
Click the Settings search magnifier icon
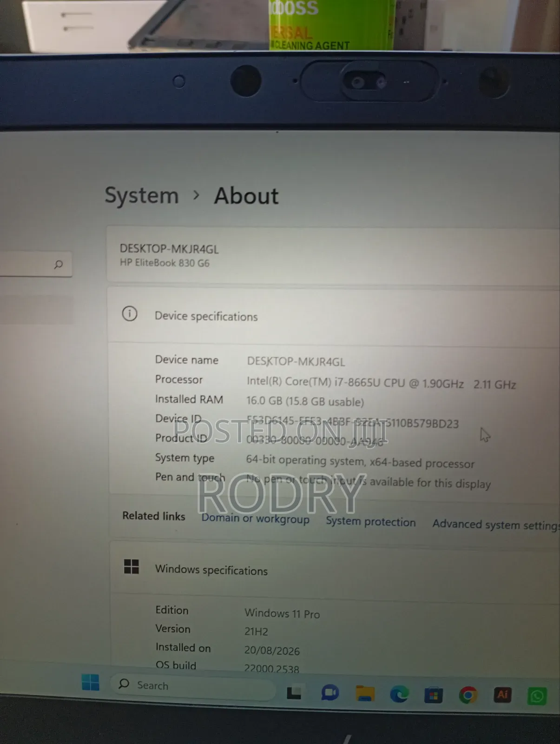(x=58, y=265)
